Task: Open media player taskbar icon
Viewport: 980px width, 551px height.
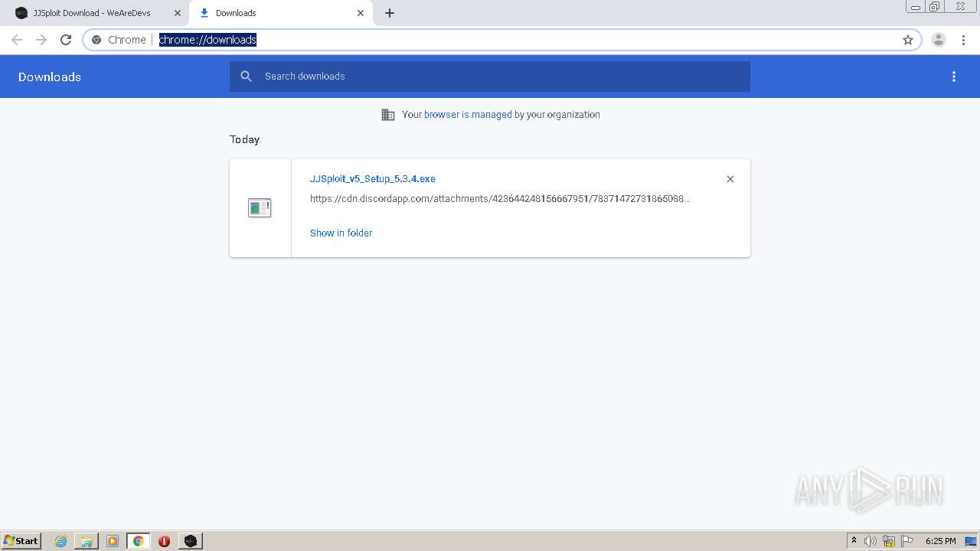Action: pos(113,541)
